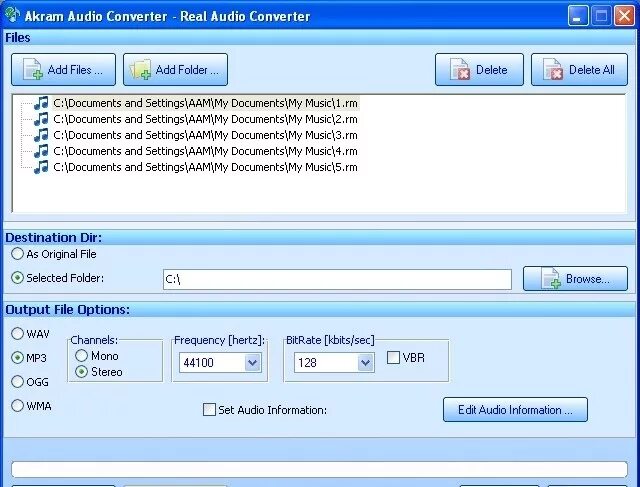Click the Delete All button
640x487 pixels.
579,69
